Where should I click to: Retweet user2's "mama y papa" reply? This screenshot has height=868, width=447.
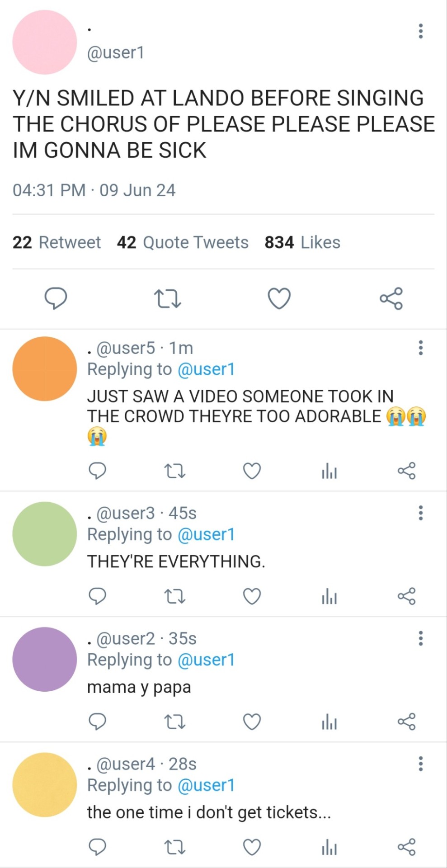pyautogui.click(x=174, y=722)
